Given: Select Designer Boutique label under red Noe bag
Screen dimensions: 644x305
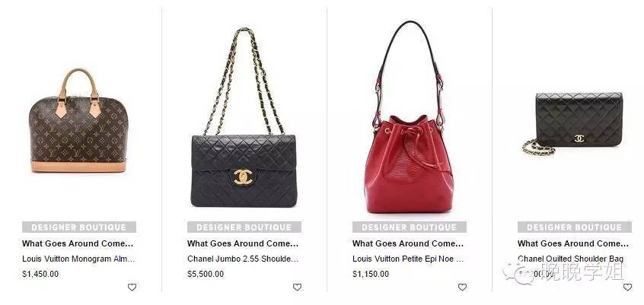Looking at the screenshot, I should 409,227.
